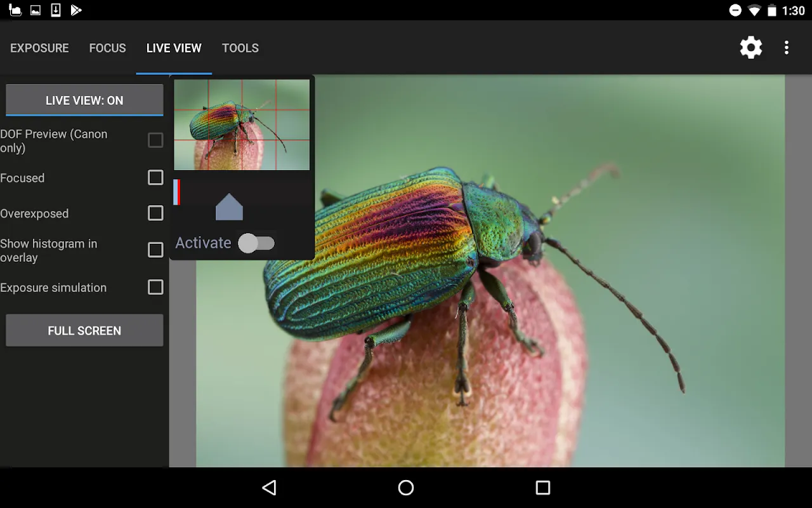Tap the beetle thumbnail with the red grid
Image resolution: width=812 pixels, height=508 pixels.
pos(242,124)
